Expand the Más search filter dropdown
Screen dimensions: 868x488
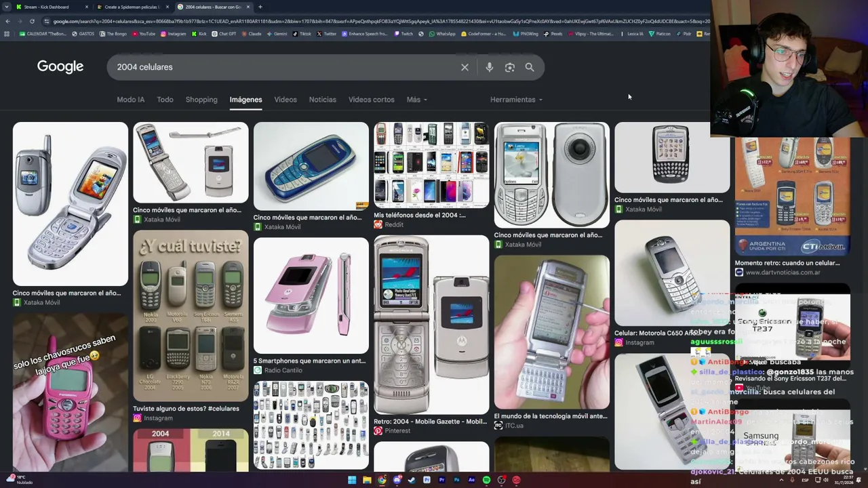(x=416, y=100)
